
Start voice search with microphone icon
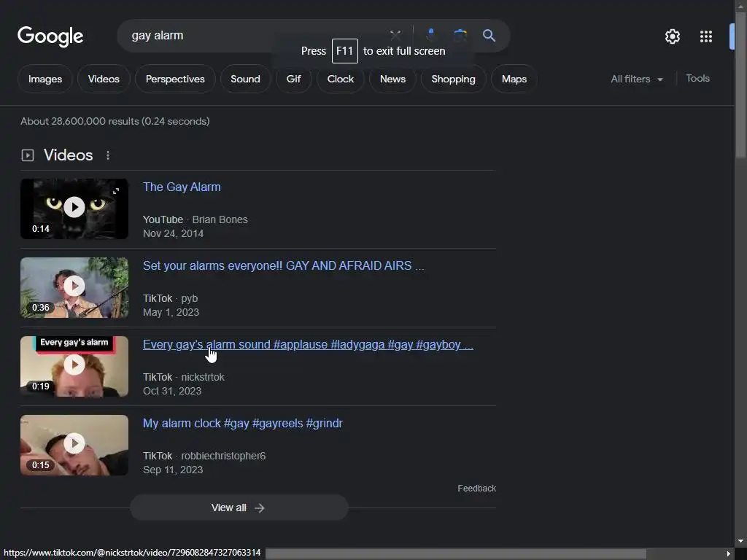[430, 35]
